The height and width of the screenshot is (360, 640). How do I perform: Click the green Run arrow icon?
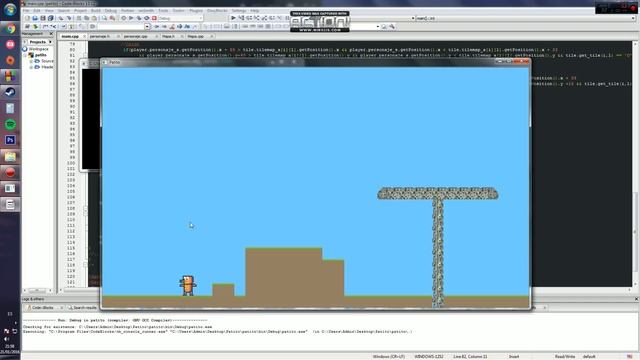131,18
